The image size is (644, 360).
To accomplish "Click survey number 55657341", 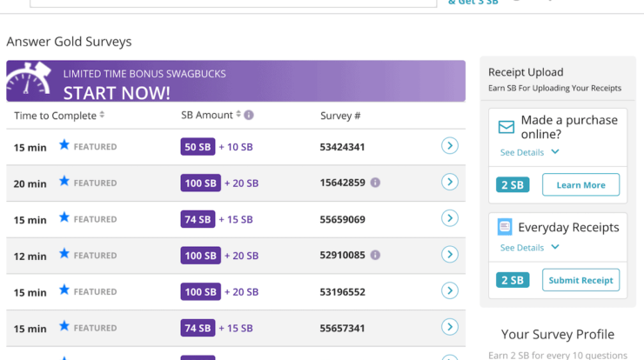I will pyautogui.click(x=342, y=328).
